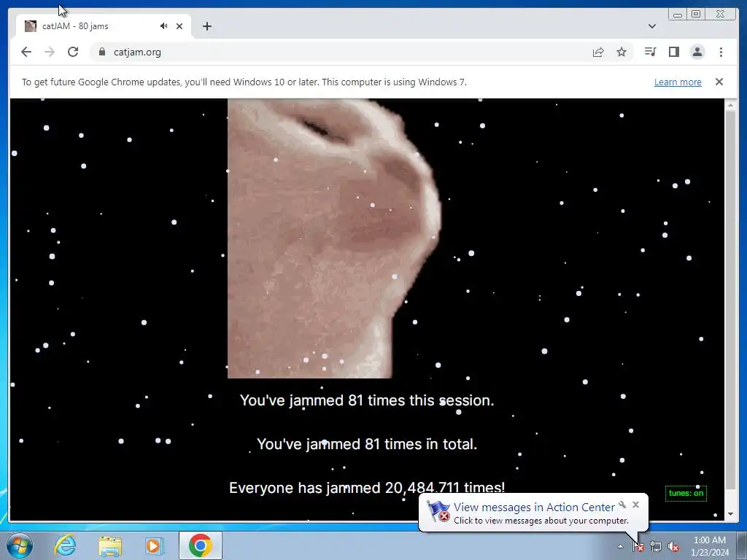Toggle the tunes: on button
Viewport: 747px width, 560px height.
[x=686, y=494]
